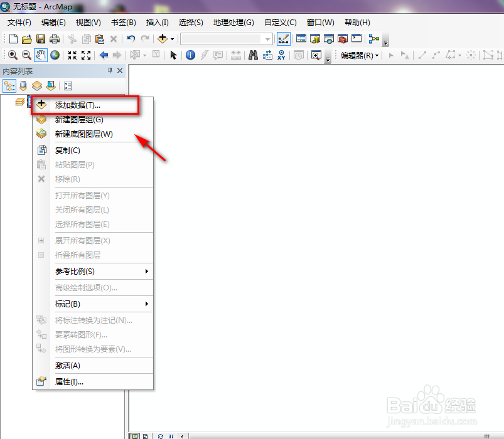Choose Activate(A) from context menu

(93, 366)
